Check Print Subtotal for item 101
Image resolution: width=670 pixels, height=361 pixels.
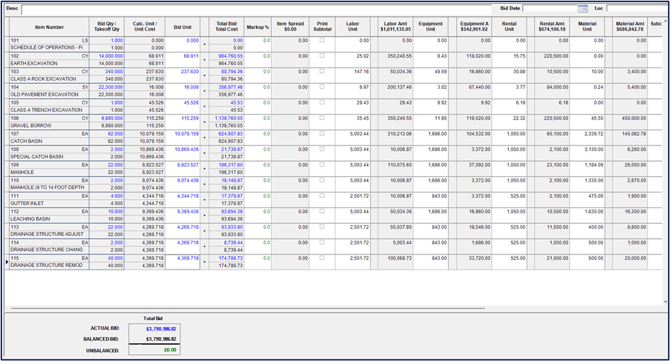tap(322, 40)
